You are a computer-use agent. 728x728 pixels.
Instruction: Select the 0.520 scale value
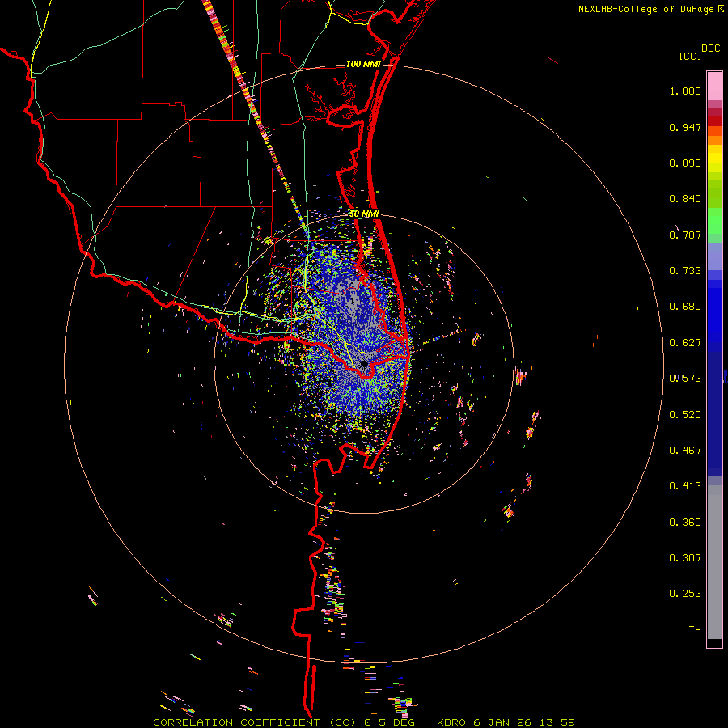[685, 415]
